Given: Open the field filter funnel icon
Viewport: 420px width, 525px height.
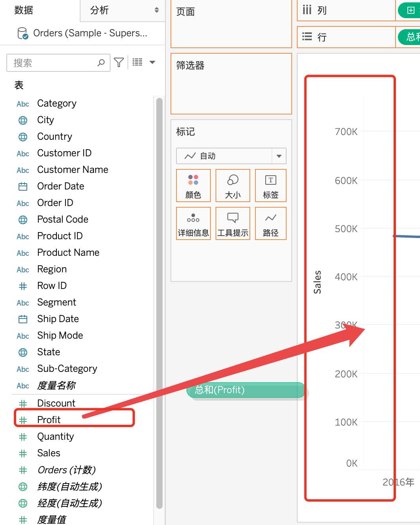Looking at the screenshot, I should [x=119, y=62].
